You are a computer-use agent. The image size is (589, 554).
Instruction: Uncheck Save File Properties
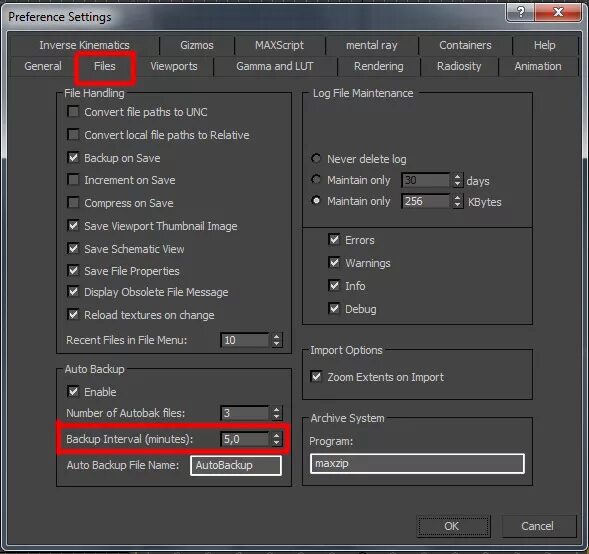73,270
